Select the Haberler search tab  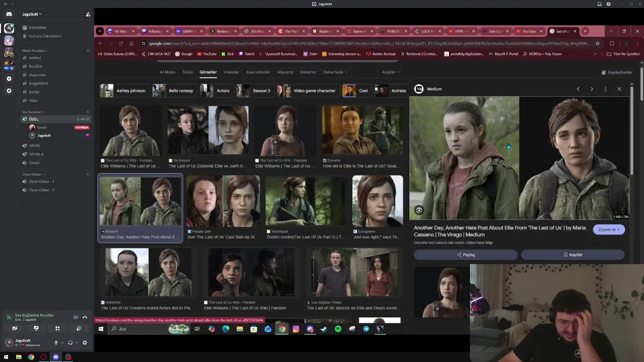(308, 72)
